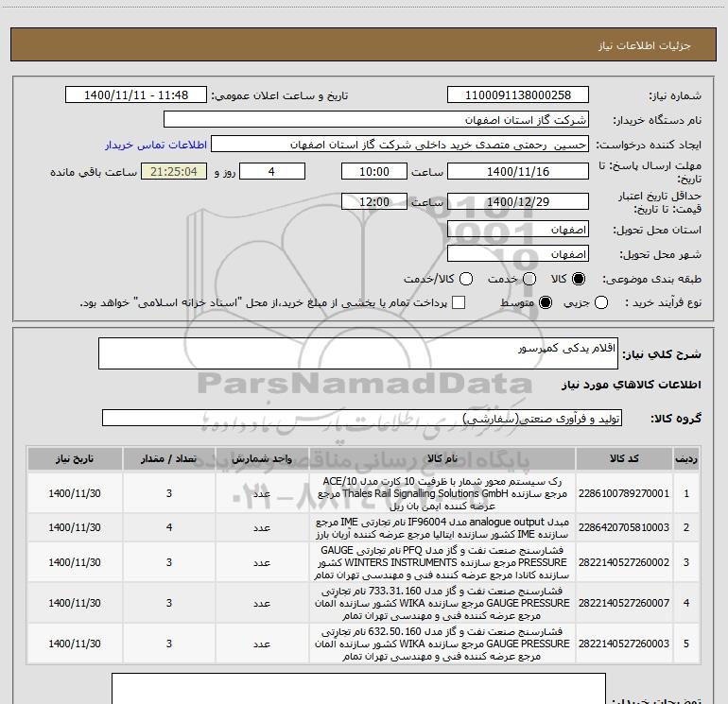Select the خدمت radio button
This screenshot has width=728, height=704.
tap(529, 279)
